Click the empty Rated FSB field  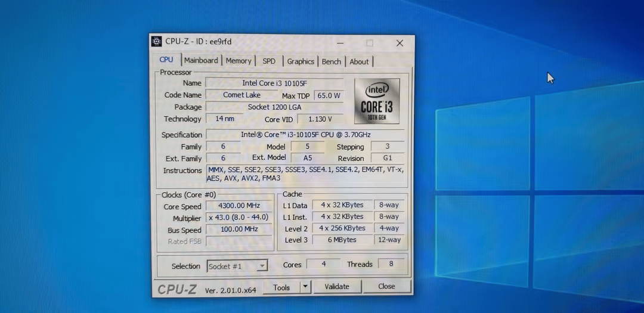[239, 241]
